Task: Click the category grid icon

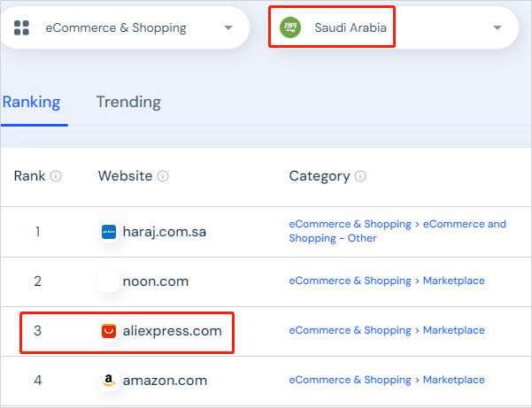Action: [22, 27]
